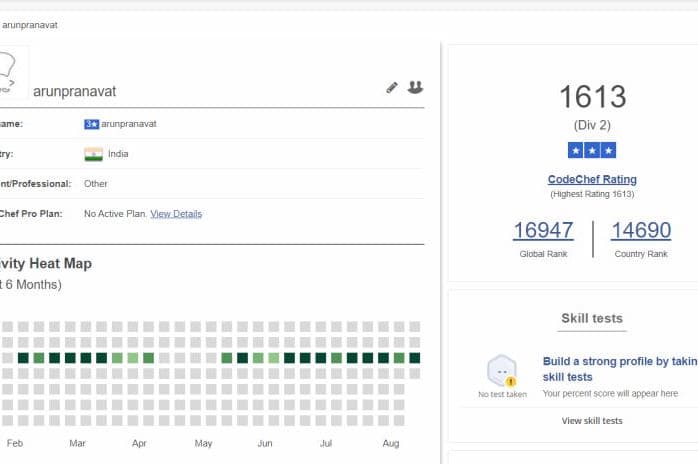
Task: Click the Global Rank caption
Action: (543, 254)
